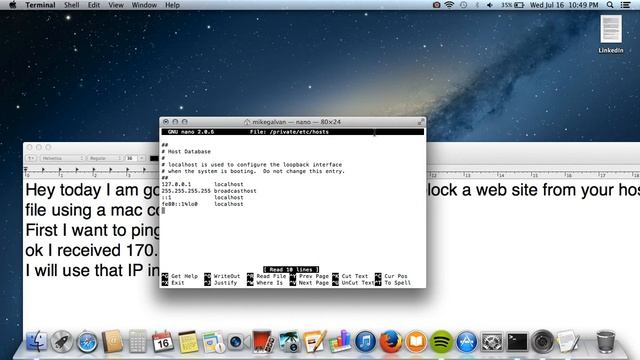Click 'File: /private/etc/hosts' header
Screen dimensions: 640x360
[289, 132]
